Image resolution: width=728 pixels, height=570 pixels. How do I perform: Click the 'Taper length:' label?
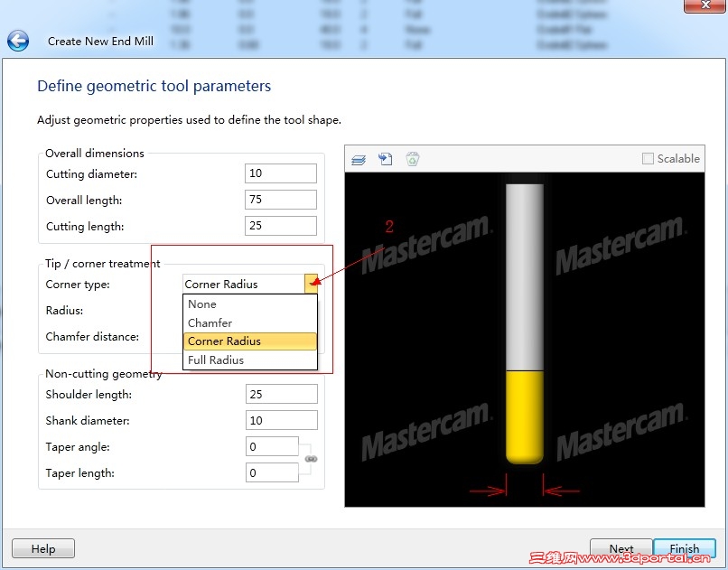(x=79, y=473)
